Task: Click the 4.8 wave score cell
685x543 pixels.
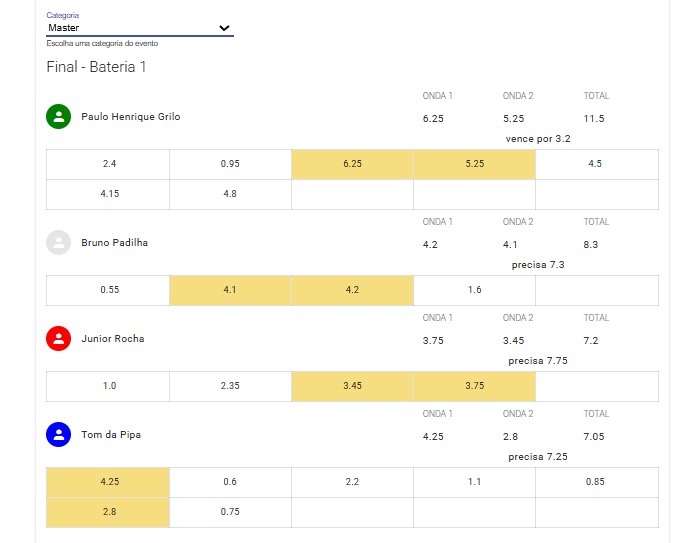Action: coord(230,194)
